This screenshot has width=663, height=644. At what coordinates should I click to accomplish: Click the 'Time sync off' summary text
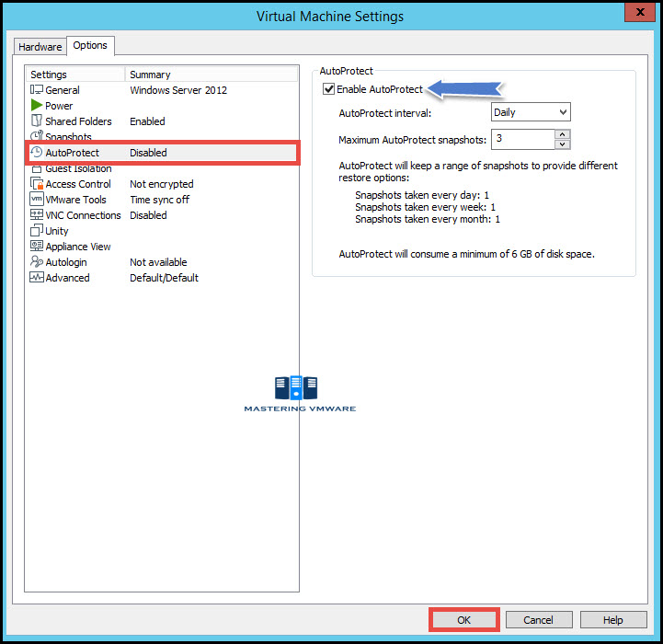(159, 200)
